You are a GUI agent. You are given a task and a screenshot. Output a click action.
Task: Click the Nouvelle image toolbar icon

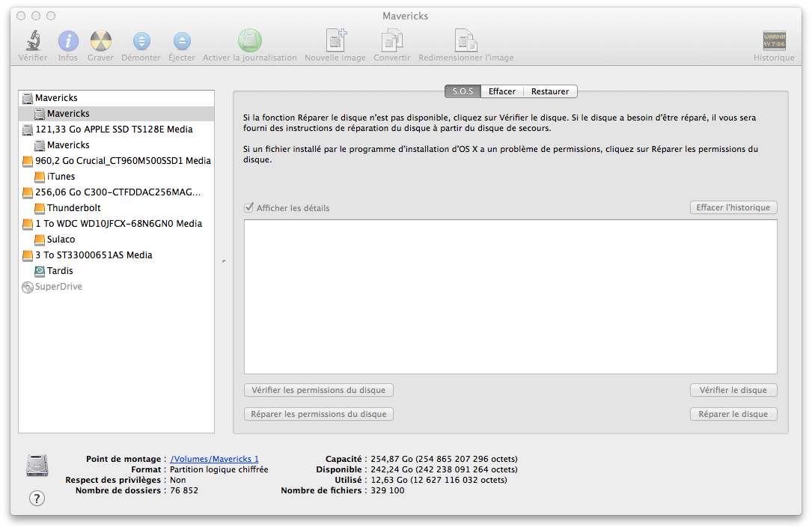tap(335, 40)
